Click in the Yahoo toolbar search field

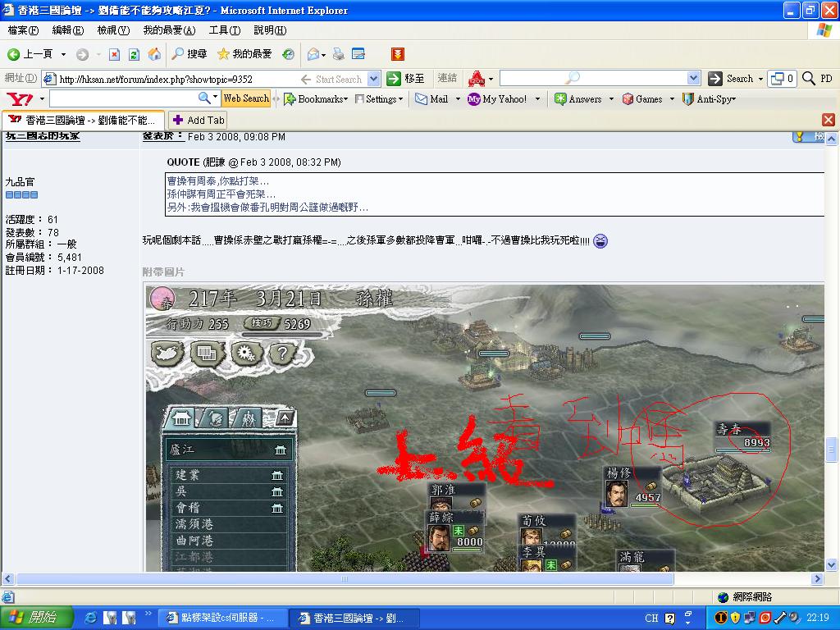[124, 98]
